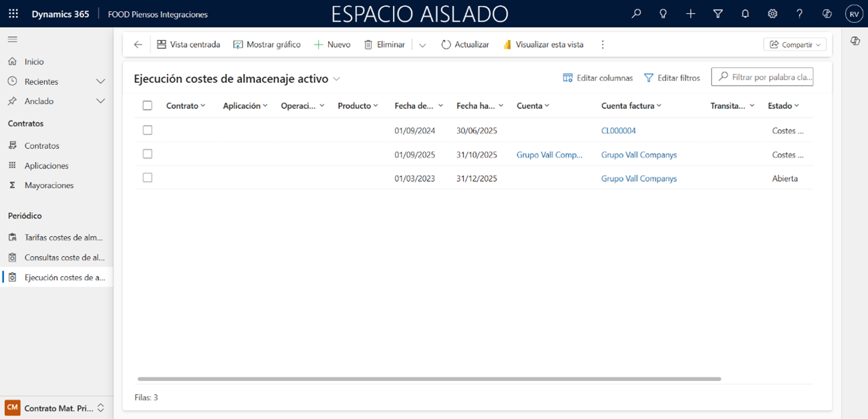The height and width of the screenshot is (419, 868).
Task: Click the Nuevo button in command bar
Action: [x=332, y=45]
